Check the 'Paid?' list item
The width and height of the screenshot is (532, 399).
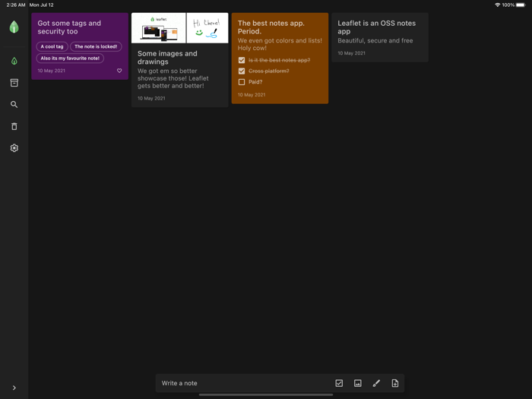point(242,82)
